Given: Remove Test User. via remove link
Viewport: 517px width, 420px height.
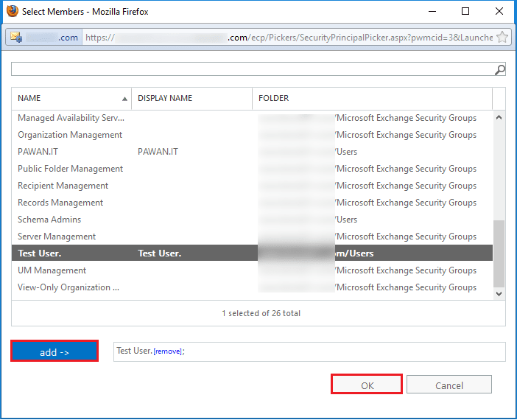Looking at the screenshot, I should tap(167, 351).
